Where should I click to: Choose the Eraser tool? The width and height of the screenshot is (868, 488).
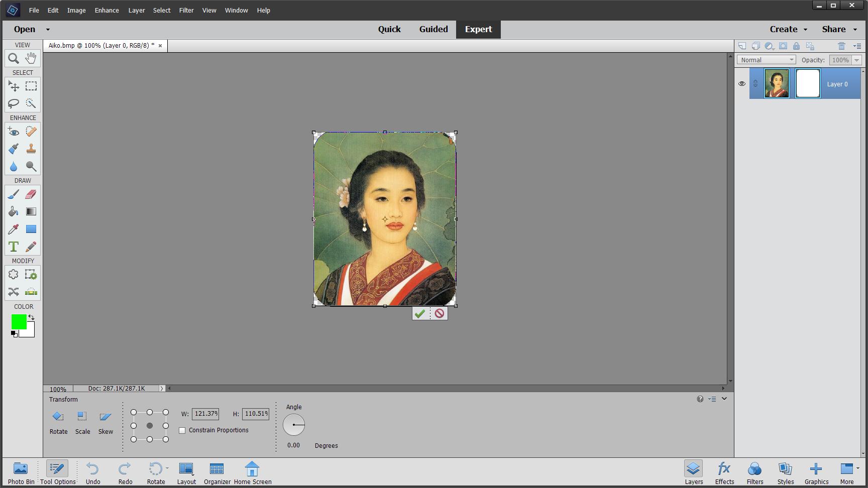pyautogui.click(x=31, y=194)
